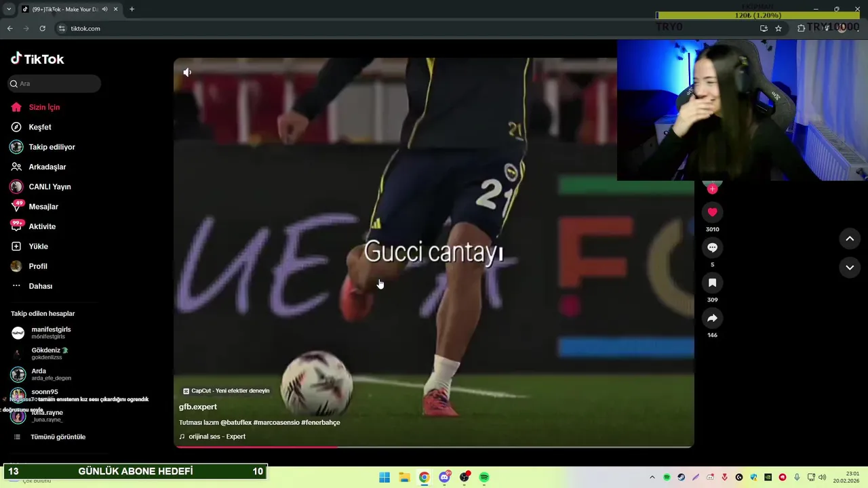Image resolution: width=868 pixels, height=488 pixels.
Task: Open site information icon in address bar
Action: [x=62, y=28]
